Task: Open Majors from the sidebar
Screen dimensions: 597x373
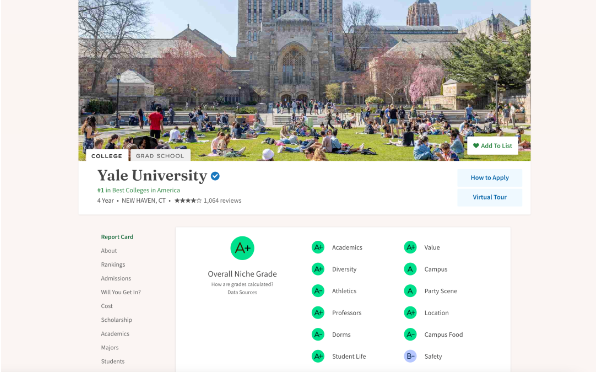Action: 110,347
